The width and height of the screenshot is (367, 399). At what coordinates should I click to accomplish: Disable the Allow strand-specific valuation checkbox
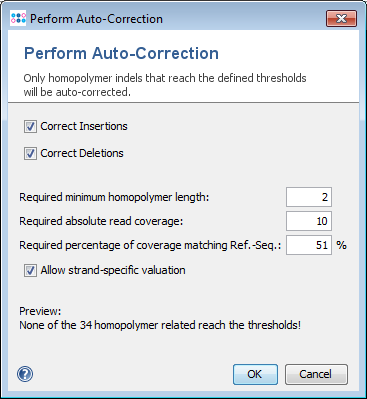point(30,270)
